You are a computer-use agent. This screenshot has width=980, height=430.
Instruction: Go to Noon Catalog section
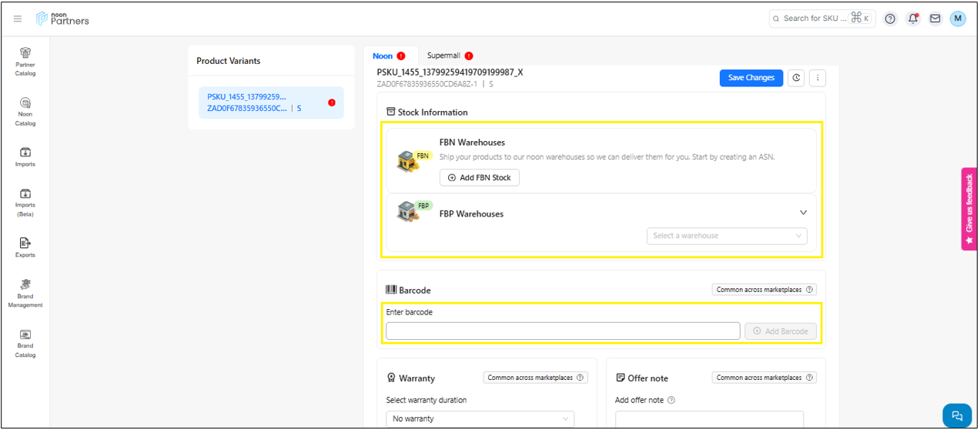click(x=25, y=111)
